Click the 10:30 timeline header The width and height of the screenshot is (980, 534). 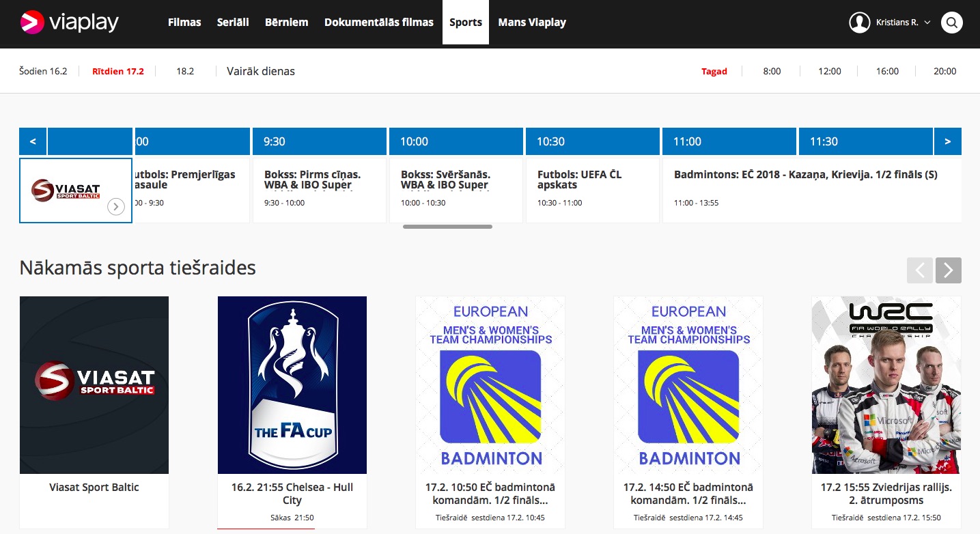pyautogui.click(x=593, y=141)
